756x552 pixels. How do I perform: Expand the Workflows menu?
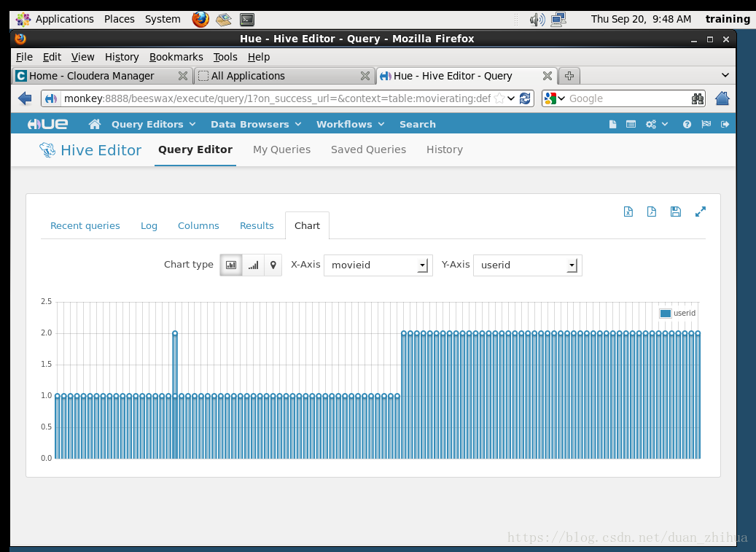pos(350,125)
